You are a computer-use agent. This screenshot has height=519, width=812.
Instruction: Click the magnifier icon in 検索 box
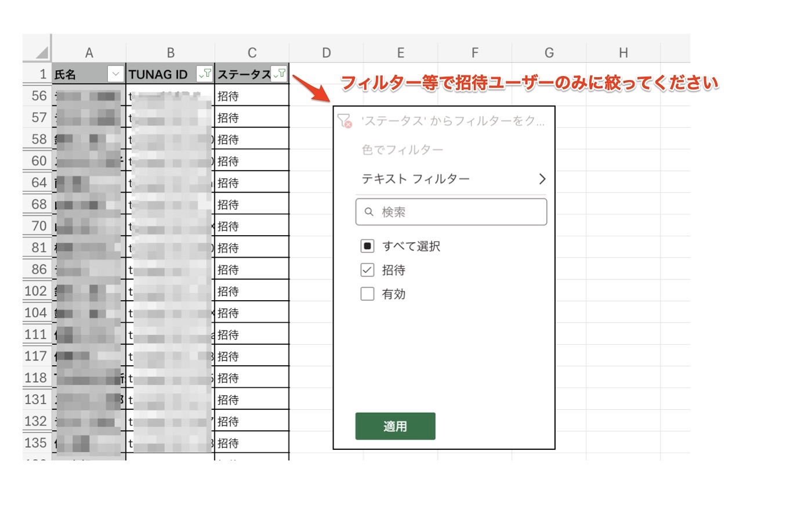(x=369, y=212)
